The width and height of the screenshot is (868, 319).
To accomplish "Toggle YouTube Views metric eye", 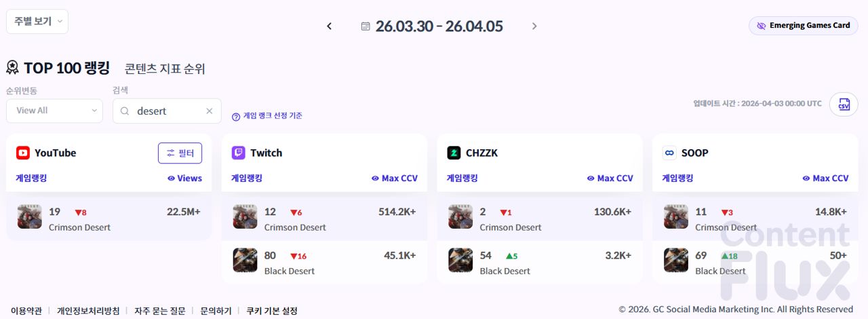I will tap(171, 179).
